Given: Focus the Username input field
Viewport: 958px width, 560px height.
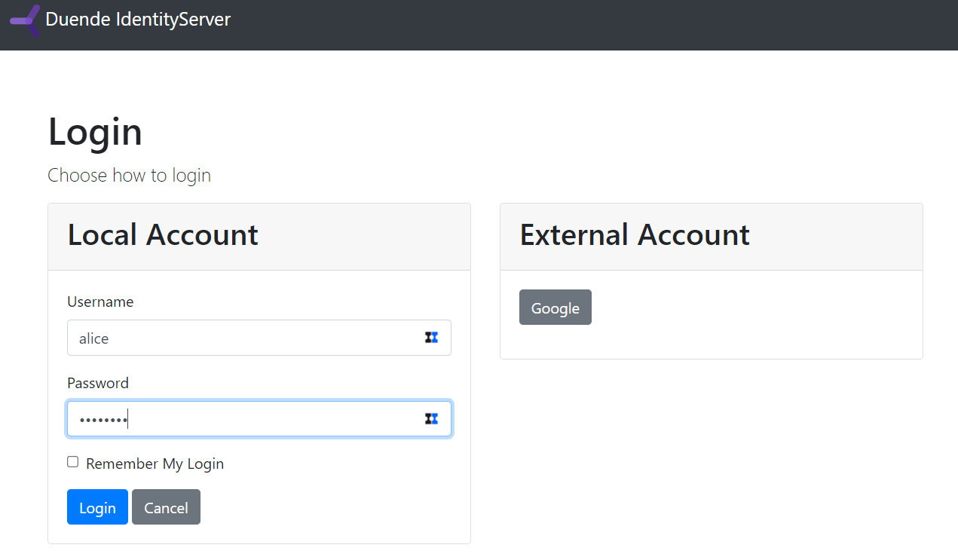Looking at the screenshot, I should click(259, 338).
